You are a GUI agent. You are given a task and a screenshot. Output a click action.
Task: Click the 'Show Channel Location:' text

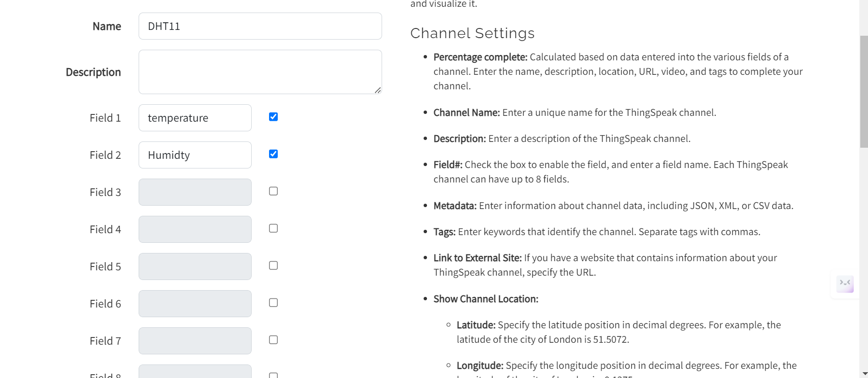tap(486, 299)
